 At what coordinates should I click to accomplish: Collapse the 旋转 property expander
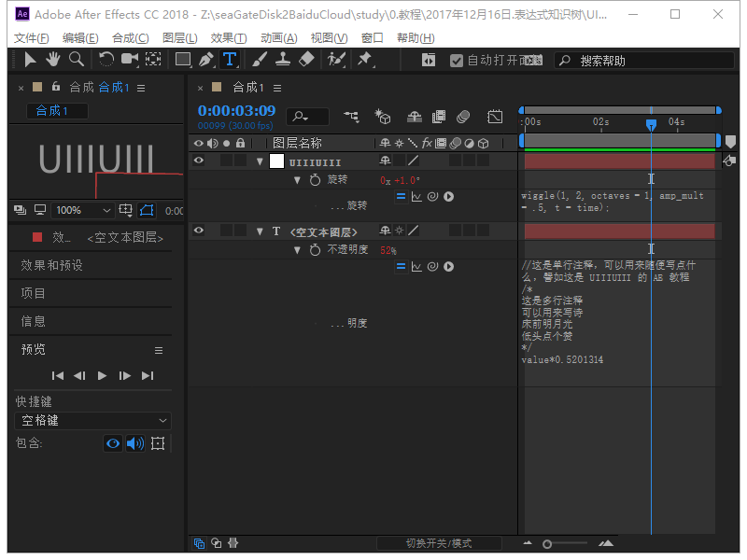(x=297, y=180)
